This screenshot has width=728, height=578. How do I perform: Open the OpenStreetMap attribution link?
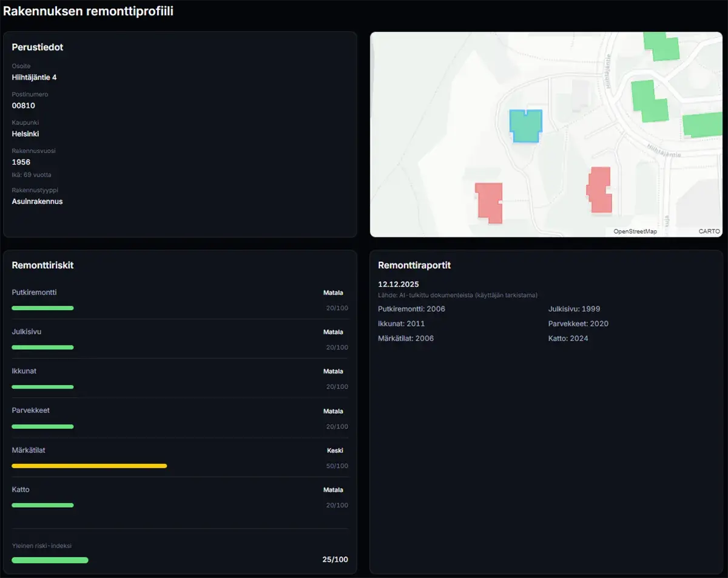635,231
